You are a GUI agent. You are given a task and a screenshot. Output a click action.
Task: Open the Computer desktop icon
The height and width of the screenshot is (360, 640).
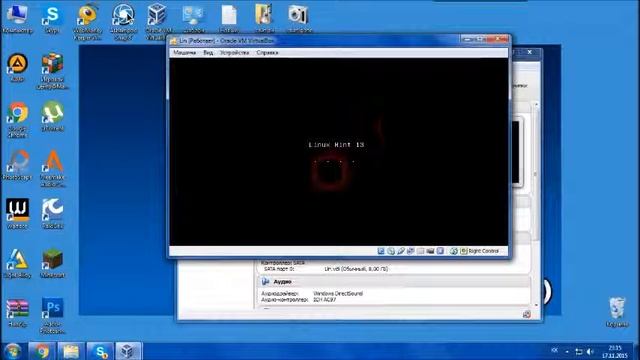(x=17, y=18)
